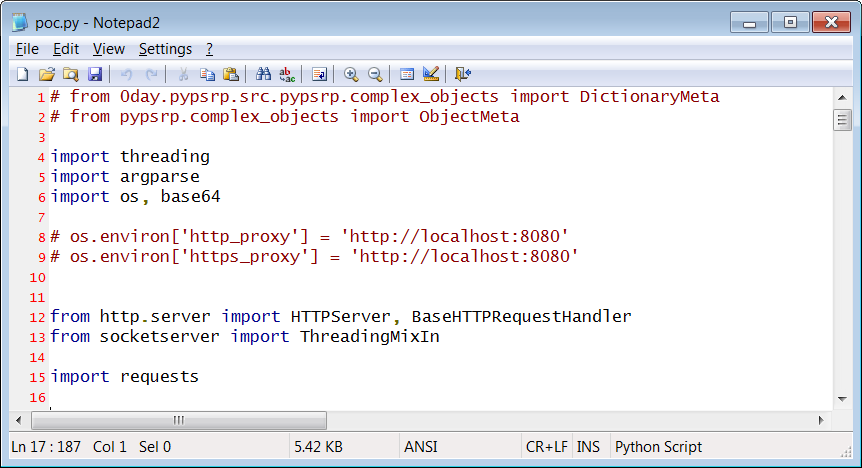Open the Replace dialog icon
Image resolution: width=862 pixels, height=468 pixels.
[x=287, y=74]
